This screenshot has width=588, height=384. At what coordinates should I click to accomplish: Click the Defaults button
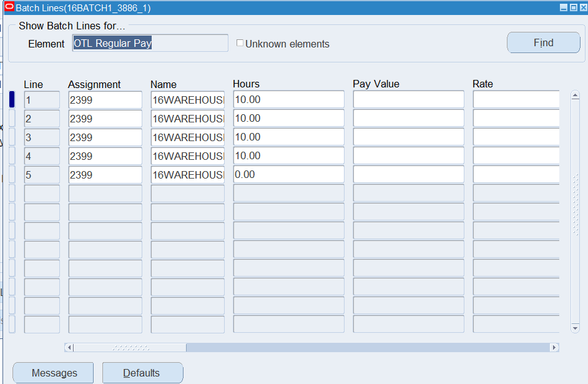point(142,373)
